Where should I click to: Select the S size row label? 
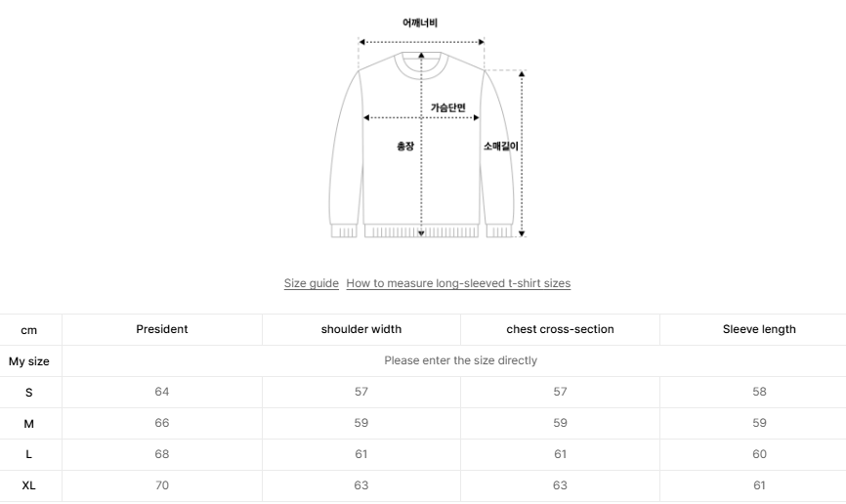point(29,392)
